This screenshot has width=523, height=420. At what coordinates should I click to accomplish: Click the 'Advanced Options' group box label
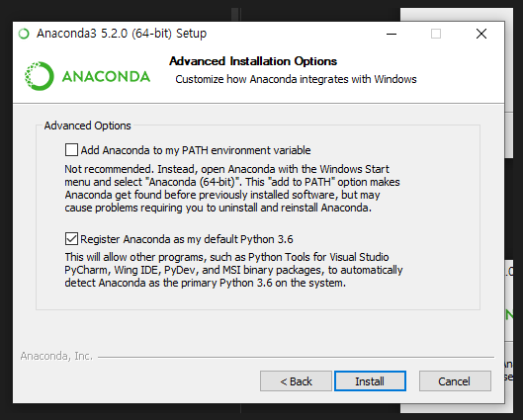pos(88,126)
